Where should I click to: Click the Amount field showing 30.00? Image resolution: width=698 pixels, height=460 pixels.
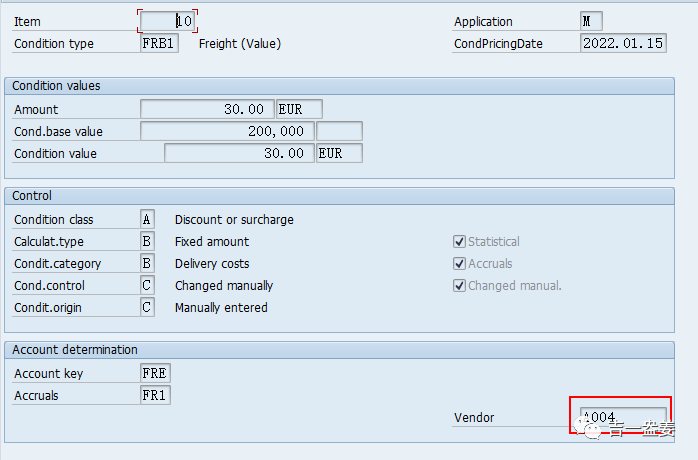pos(207,109)
